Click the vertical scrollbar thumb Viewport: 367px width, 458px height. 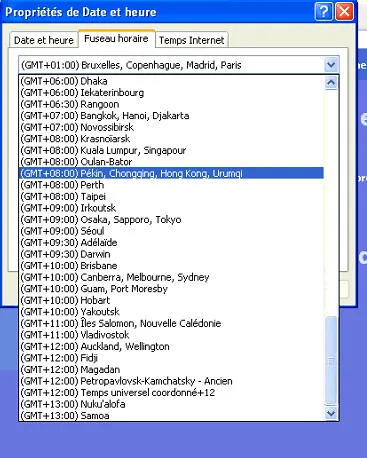(331, 360)
